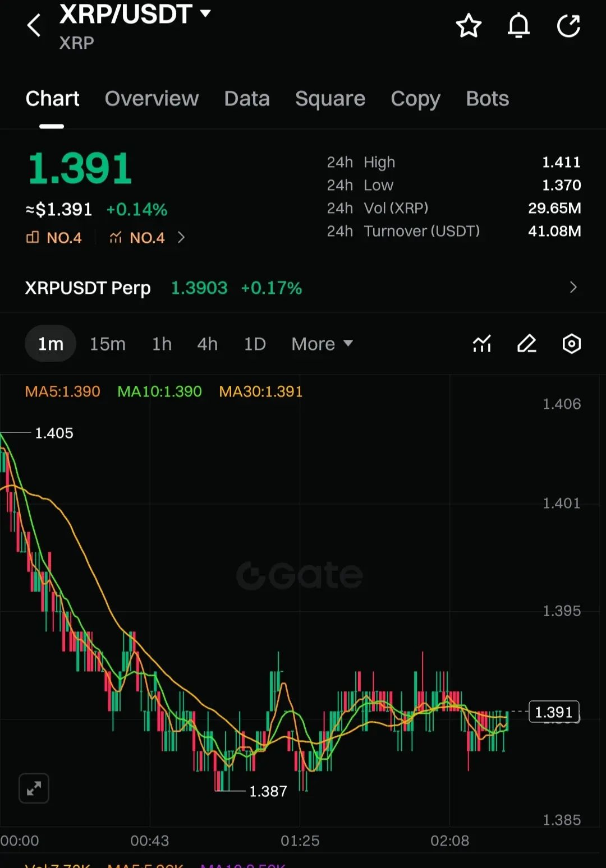
Task: Tap the share icon
Action: (568, 26)
